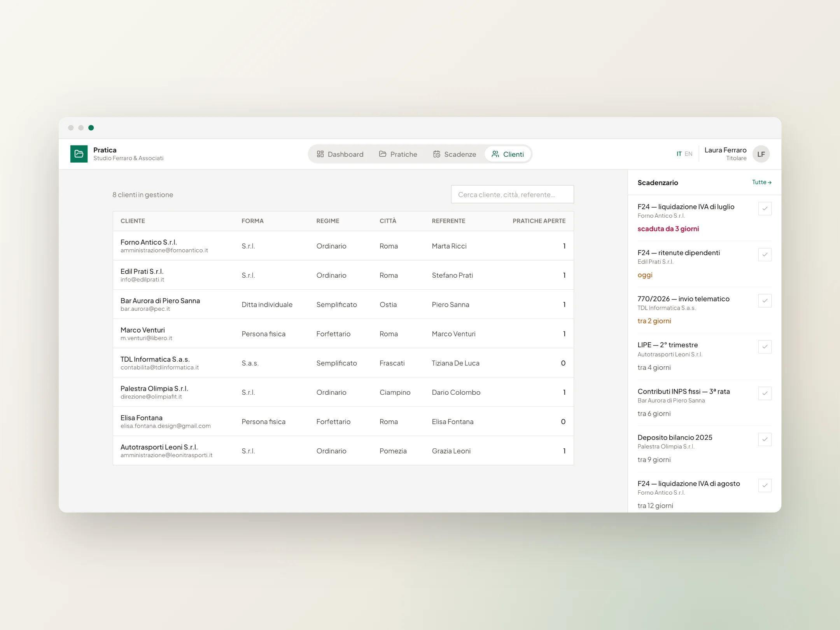Click 'scaduta da 3 giorni' status

668,229
